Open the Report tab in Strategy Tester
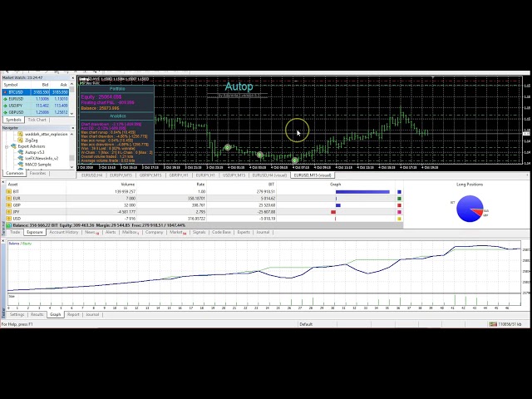The width and height of the screenshot is (532, 399). (73, 315)
